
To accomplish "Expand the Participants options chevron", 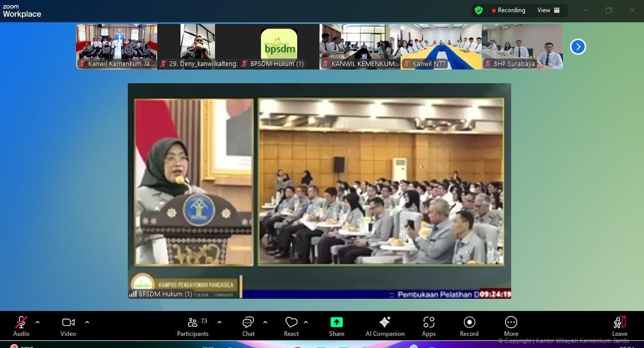I will click(220, 322).
